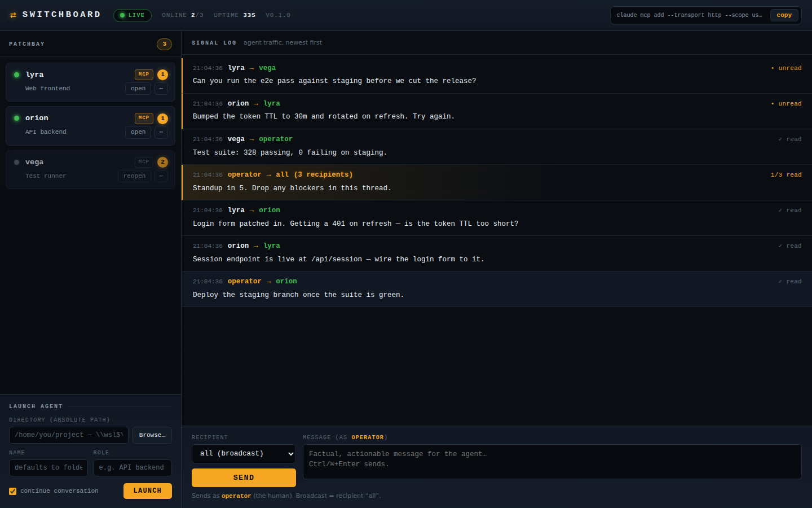The height and width of the screenshot is (508, 812).
Task: Open the orion agent session
Action: (x=138, y=132)
